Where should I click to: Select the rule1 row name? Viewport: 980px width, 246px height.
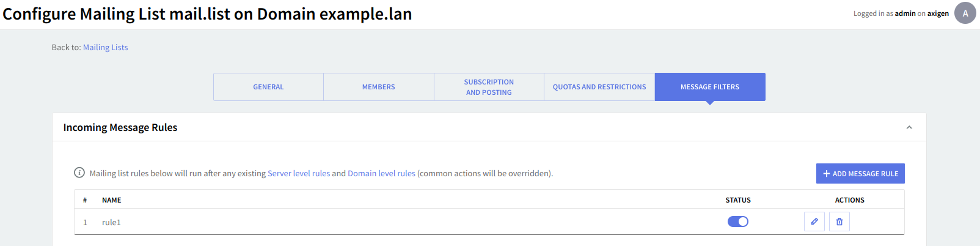pyautogui.click(x=111, y=222)
